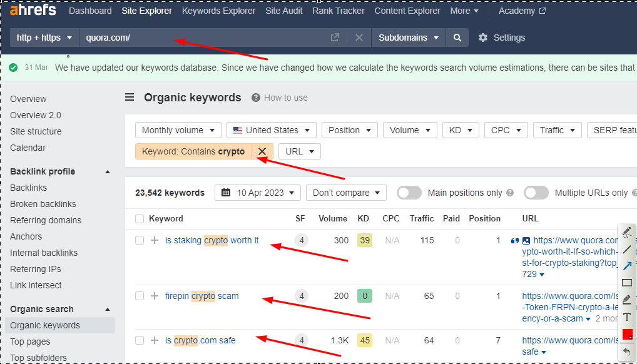The height and width of the screenshot is (364, 637).
Task: Open the KD filter dropdown
Action: coord(461,131)
